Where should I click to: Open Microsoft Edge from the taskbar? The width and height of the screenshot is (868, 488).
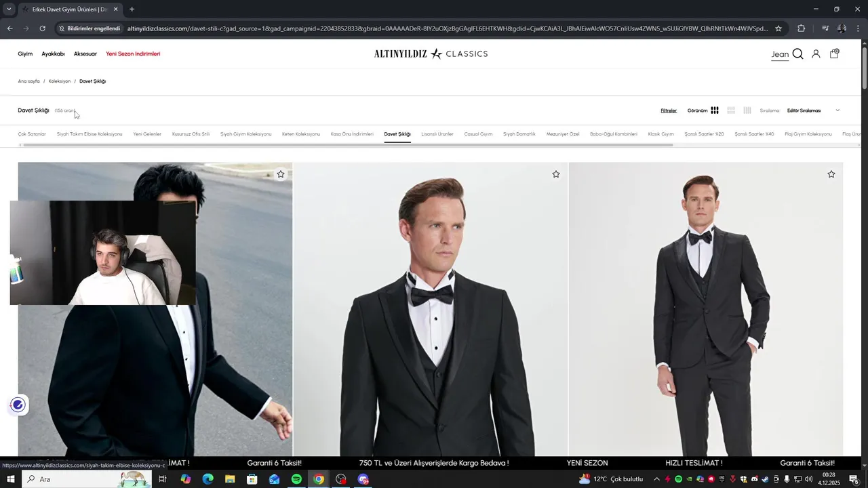[208, 479]
